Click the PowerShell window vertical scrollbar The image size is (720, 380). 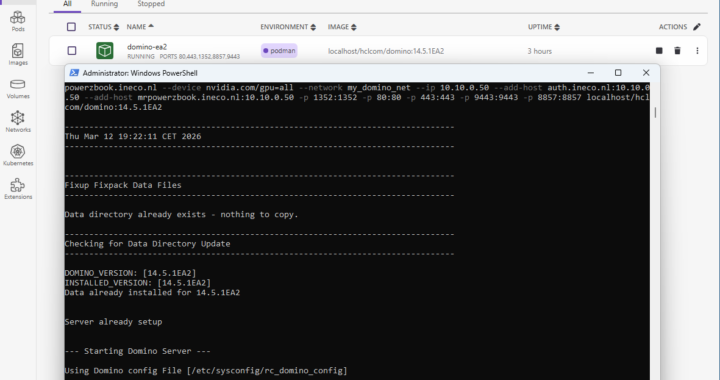(x=655, y=112)
